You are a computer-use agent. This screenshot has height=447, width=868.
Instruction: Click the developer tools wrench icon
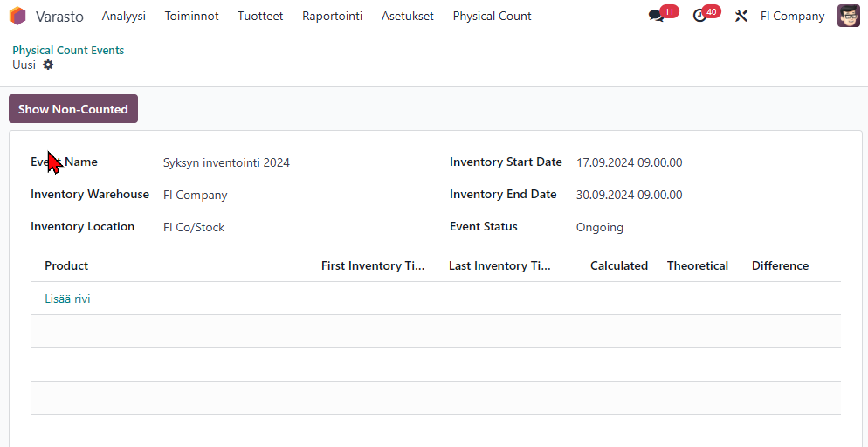[x=741, y=16]
